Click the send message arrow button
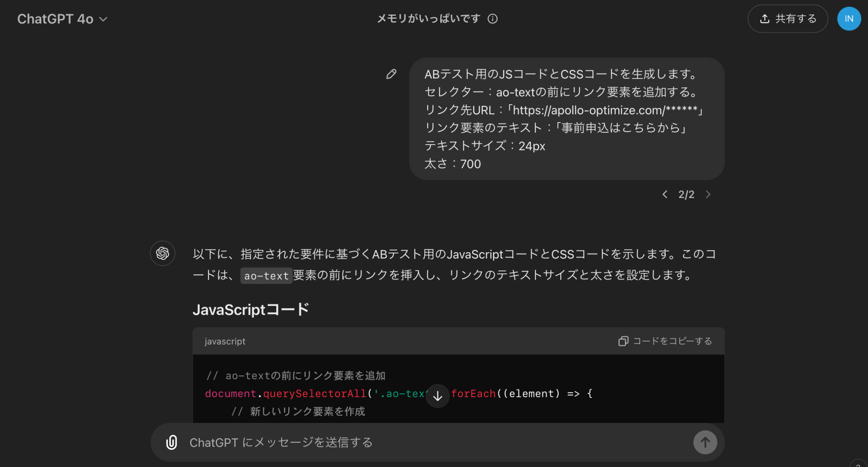The image size is (868, 467). tap(705, 442)
